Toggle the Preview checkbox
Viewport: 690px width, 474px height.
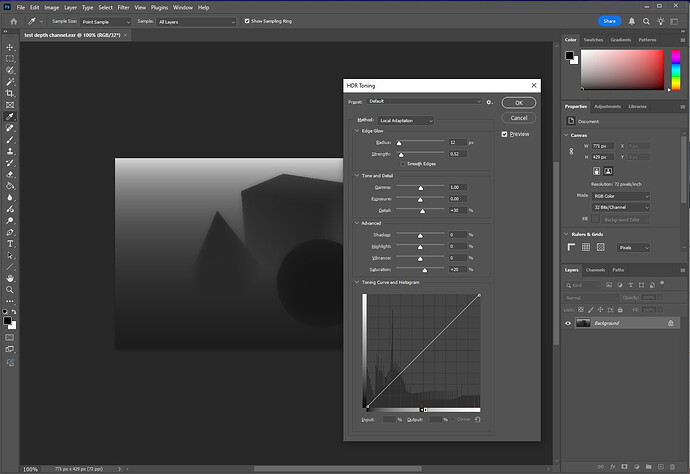tap(504, 134)
